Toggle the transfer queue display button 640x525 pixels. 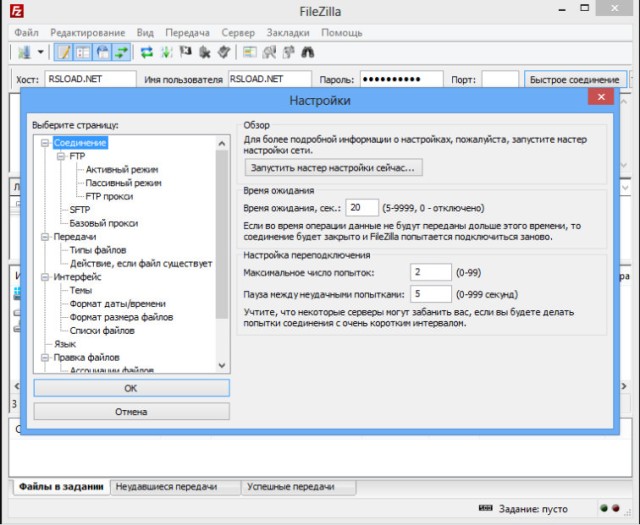tap(122, 51)
